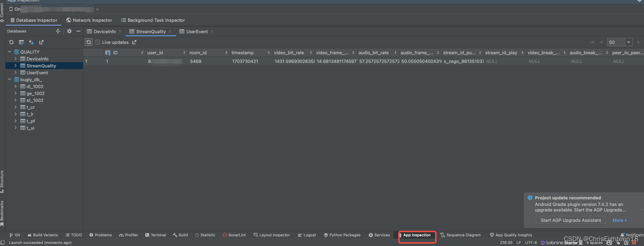Close the DeviceInfo tab
Screen dimensions: 644x246
(120, 31)
